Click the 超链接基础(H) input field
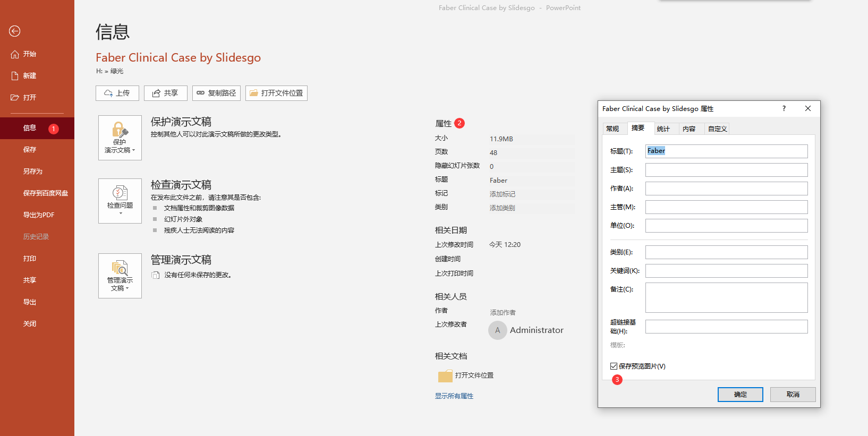Image resolution: width=868 pixels, height=436 pixels. click(726, 327)
